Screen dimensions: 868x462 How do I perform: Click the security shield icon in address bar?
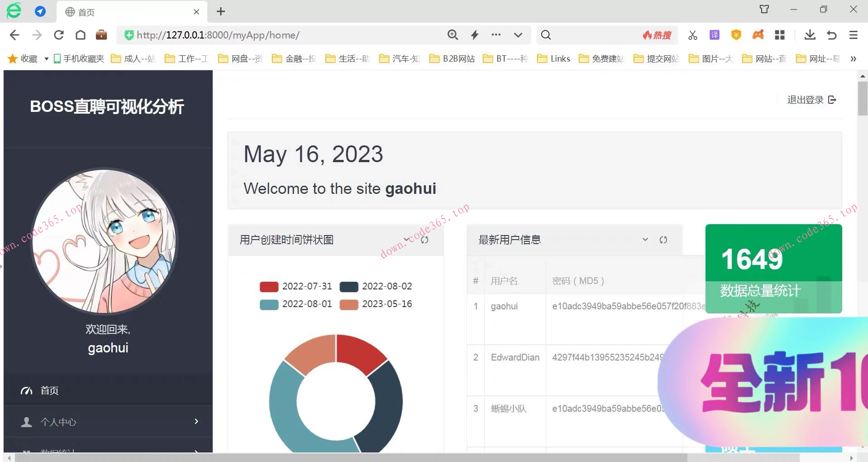click(129, 35)
